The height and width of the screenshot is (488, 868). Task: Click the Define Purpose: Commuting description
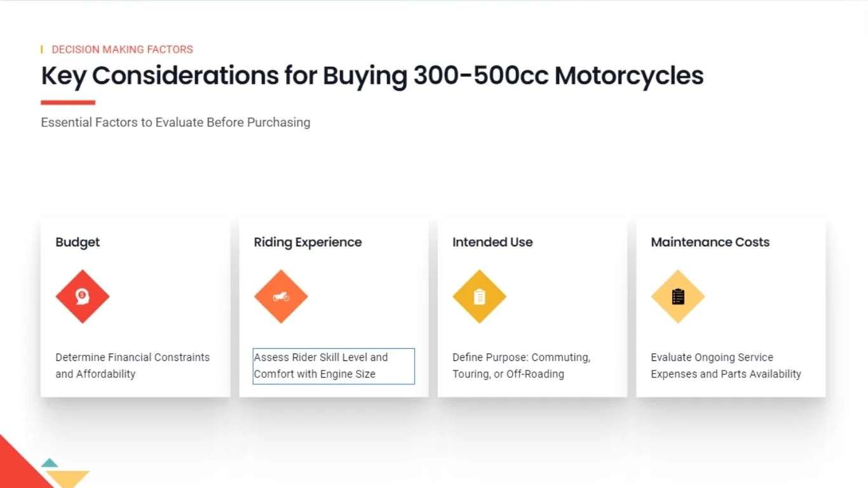[521, 365]
